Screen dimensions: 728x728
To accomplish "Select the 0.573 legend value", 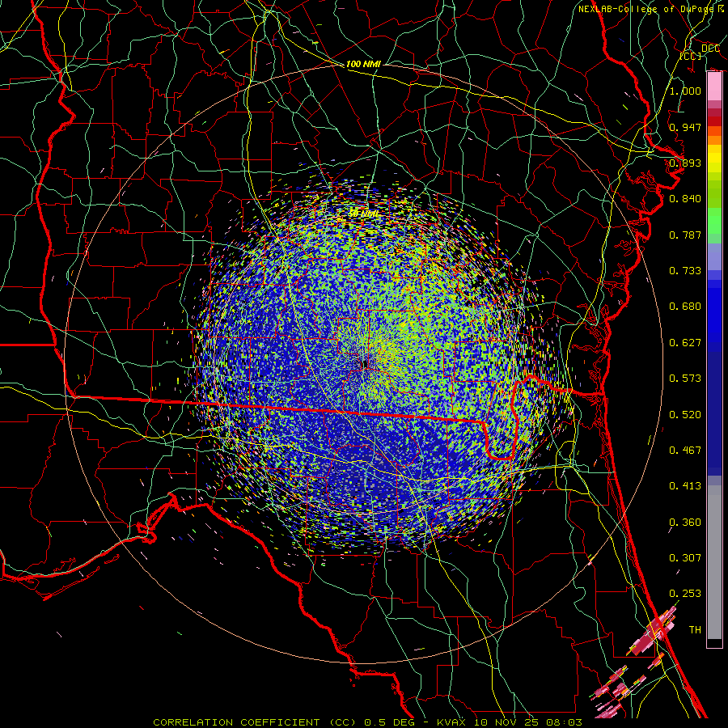I will (x=685, y=378).
